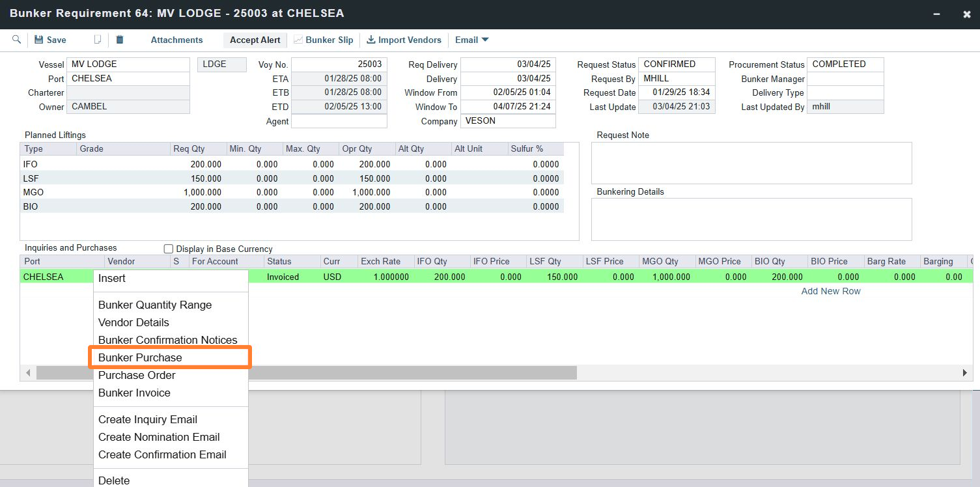Screen dimensions: 980x487
Task: Choose Create Nomination Email option
Action: coord(159,437)
